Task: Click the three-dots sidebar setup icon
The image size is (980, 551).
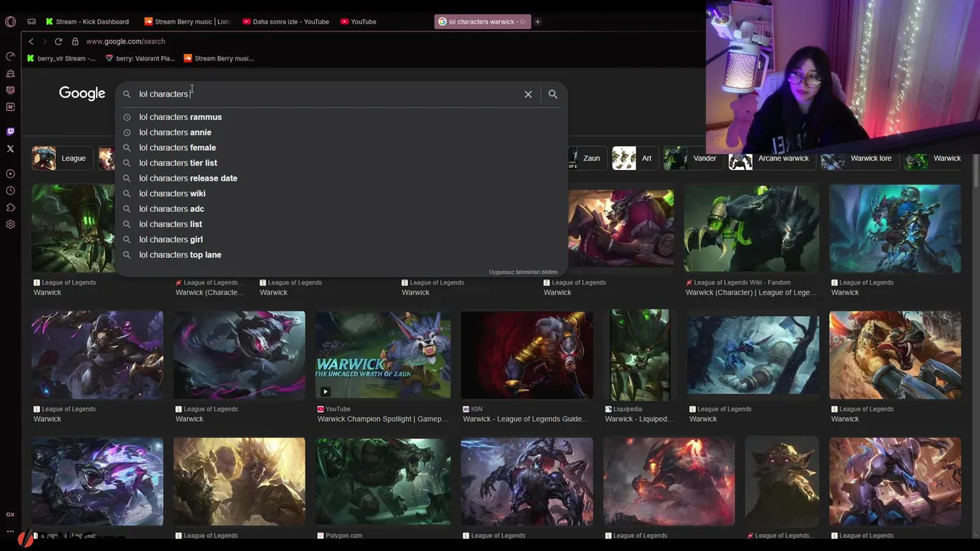Action: 10,530
